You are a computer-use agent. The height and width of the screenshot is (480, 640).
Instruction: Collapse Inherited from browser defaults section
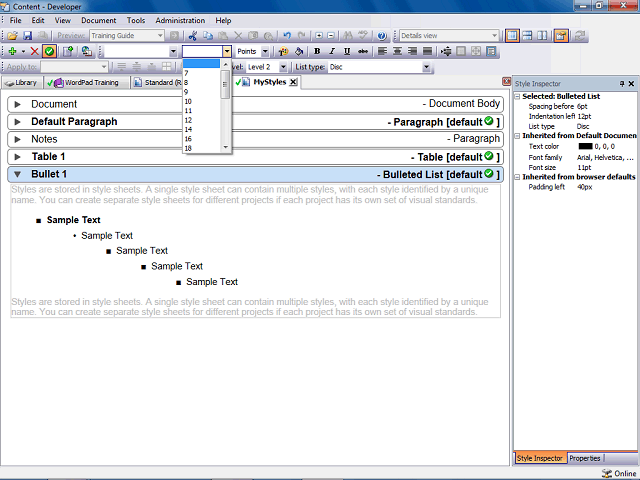tap(517, 177)
